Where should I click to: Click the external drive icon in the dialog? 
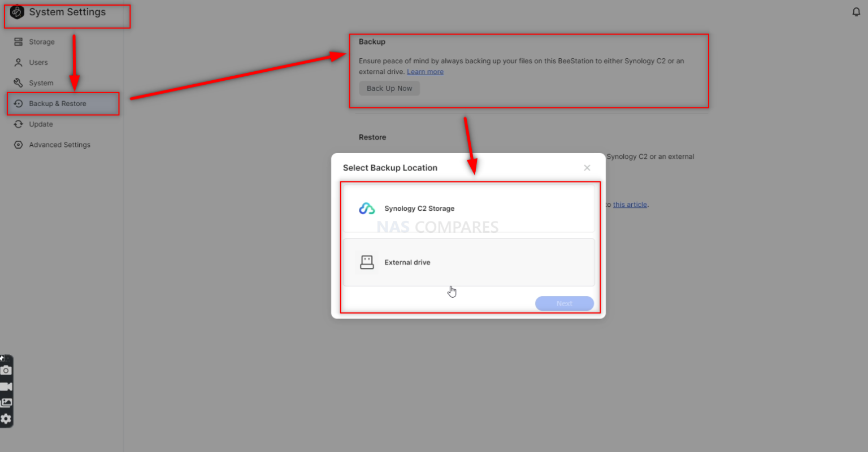click(367, 262)
